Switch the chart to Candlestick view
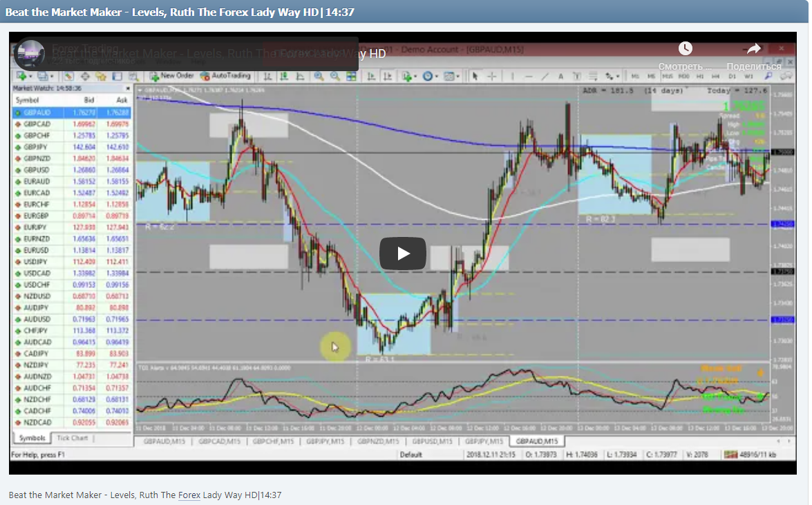This screenshot has height=505, width=812. pos(283,77)
